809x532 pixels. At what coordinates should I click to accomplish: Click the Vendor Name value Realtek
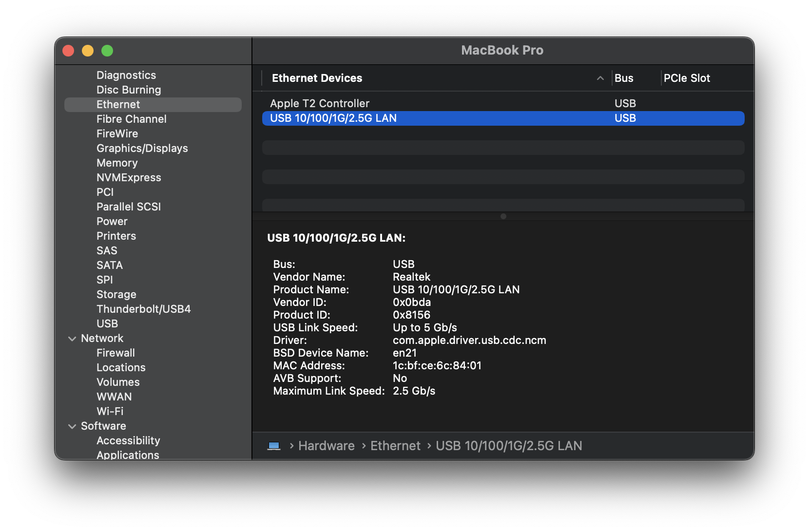(411, 277)
